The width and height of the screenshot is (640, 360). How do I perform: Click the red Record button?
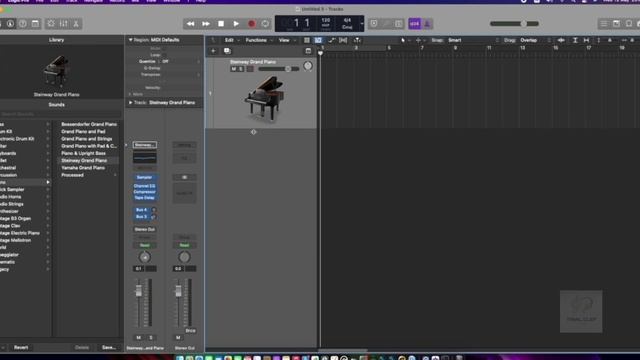[x=251, y=24]
